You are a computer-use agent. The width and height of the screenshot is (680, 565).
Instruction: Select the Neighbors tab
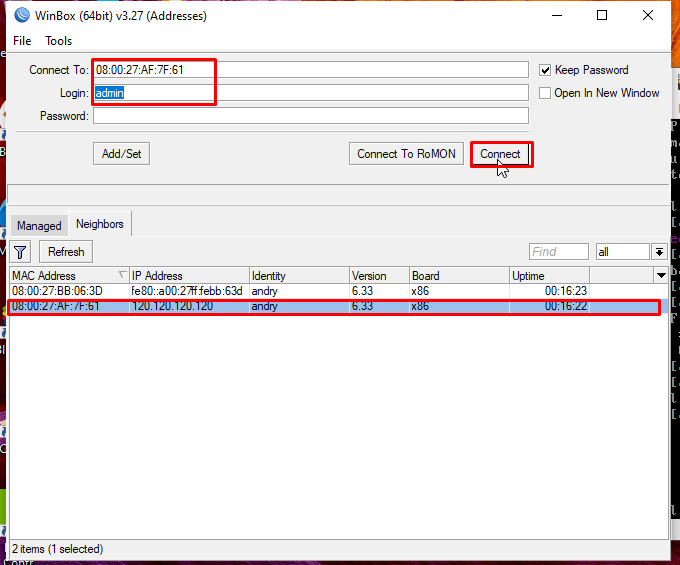100,225
